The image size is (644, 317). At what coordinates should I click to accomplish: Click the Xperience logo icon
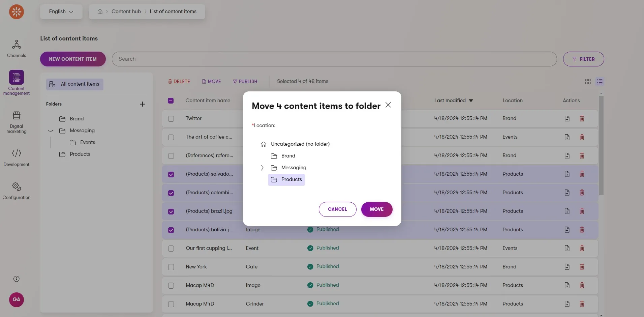point(16,12)
